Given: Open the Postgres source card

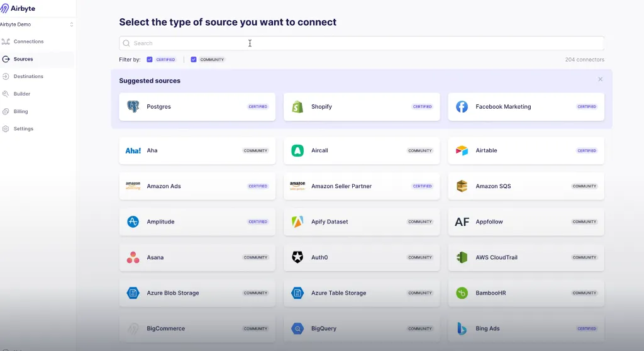Looking at the screenshot, I should click(x=197, y=106).
